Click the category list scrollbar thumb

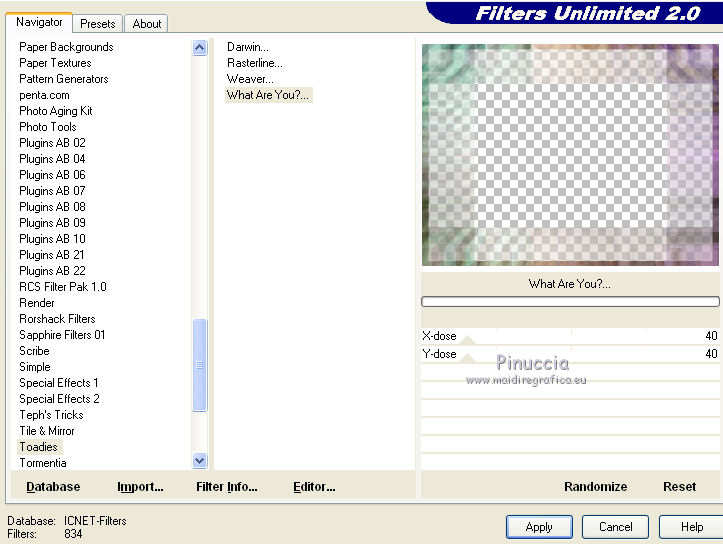tap(200, 365)
